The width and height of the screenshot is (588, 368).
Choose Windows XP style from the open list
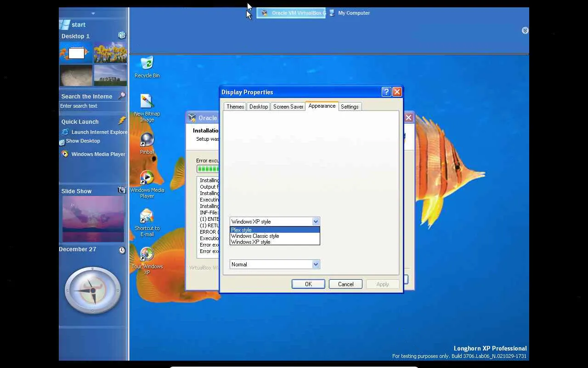coord(275,242)
